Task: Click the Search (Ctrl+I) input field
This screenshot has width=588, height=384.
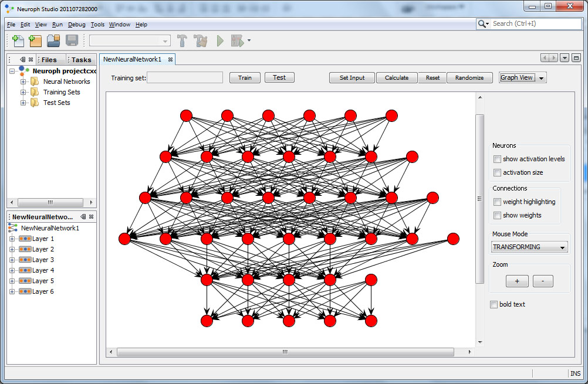Action: (x=535, y=23)
